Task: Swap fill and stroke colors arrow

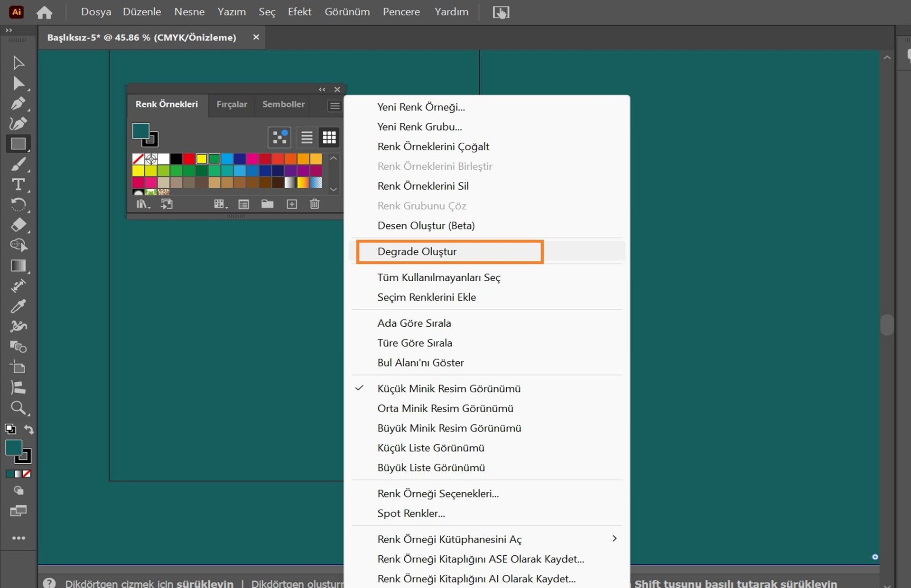Action: (29, 429)
